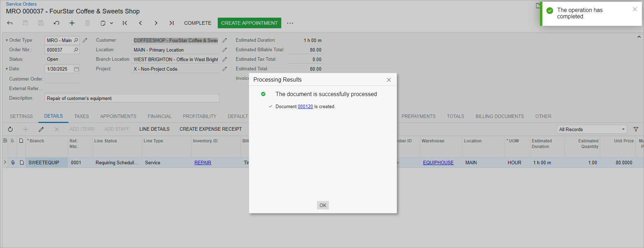The height and width of the screenshot is (248, 644).
Task: Open the All Records filter dropdown
Action: click(x=592, y=129)
